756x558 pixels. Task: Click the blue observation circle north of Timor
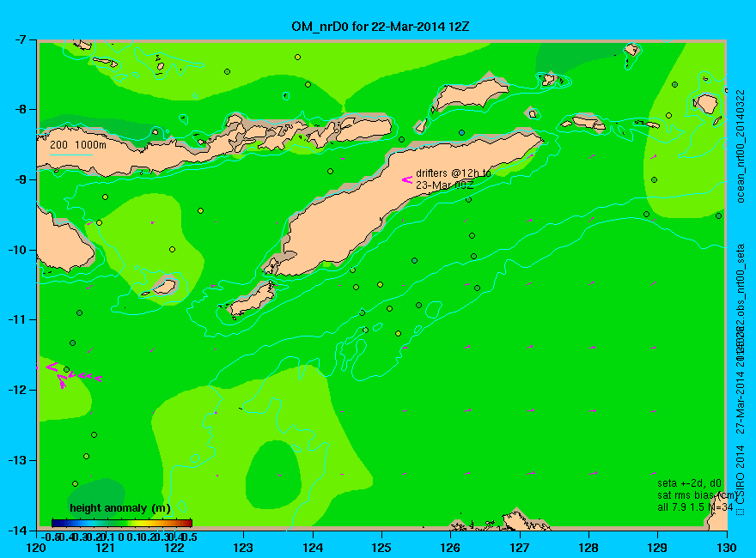462,132
